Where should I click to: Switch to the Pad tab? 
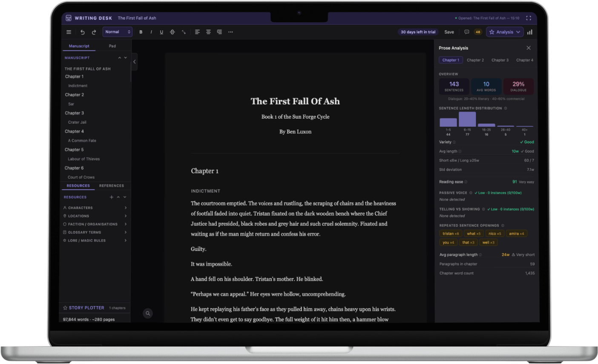click(x=112, y=46)
